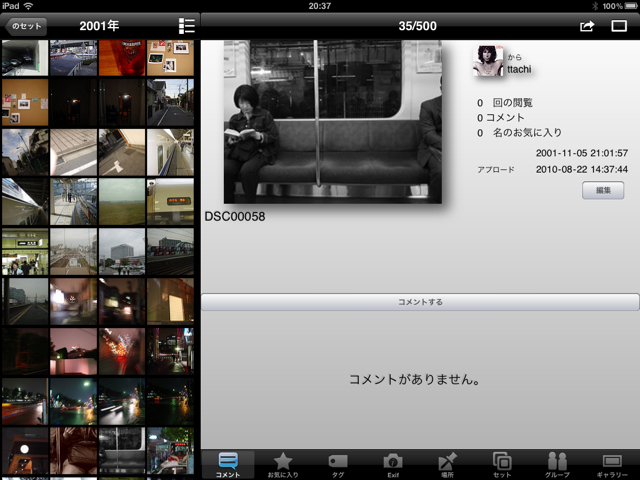Select the タグ (tags) tab icon
This screenshot has width=640, height=480.
[338, 464]
